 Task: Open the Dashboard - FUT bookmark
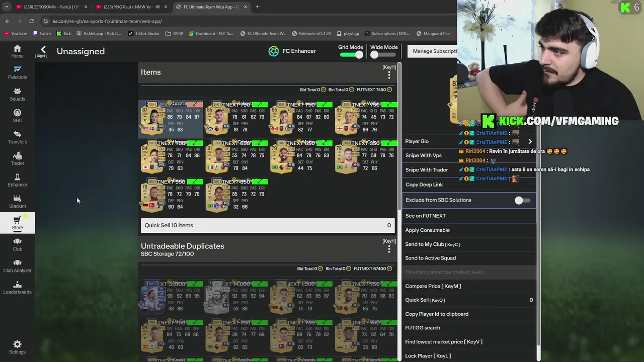(x=211, y=33)
